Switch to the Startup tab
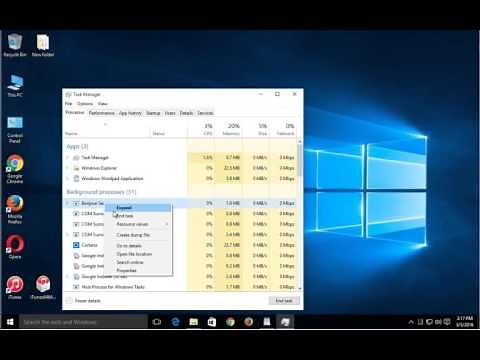 click(x=153, y=113)
